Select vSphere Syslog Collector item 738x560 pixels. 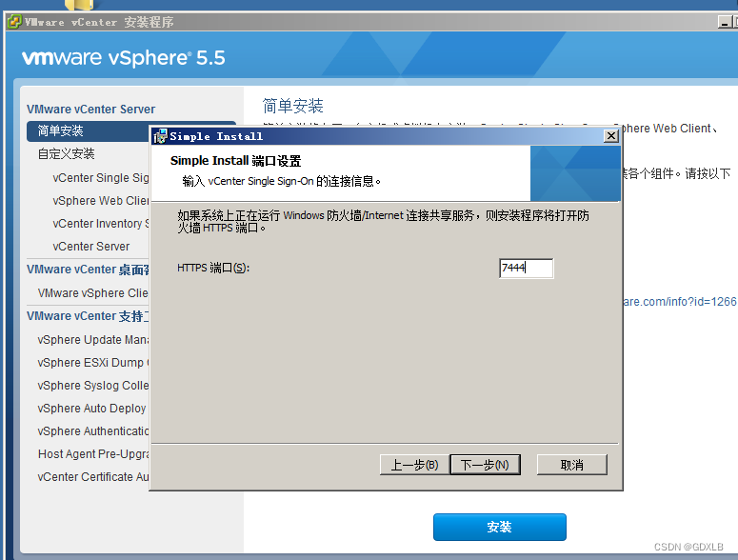[x=93, y=386]
